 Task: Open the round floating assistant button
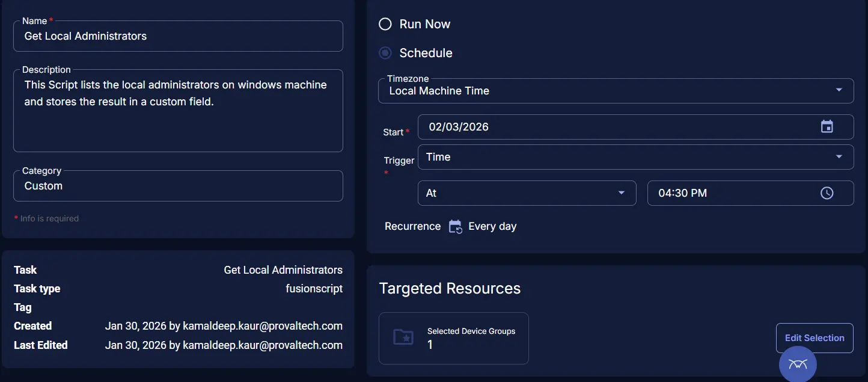point(797,363)
